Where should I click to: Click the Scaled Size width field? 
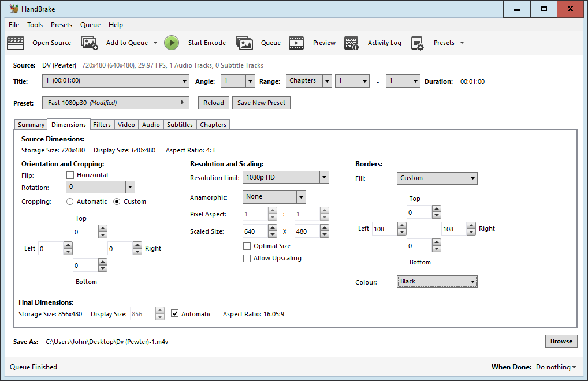(256, 231)
